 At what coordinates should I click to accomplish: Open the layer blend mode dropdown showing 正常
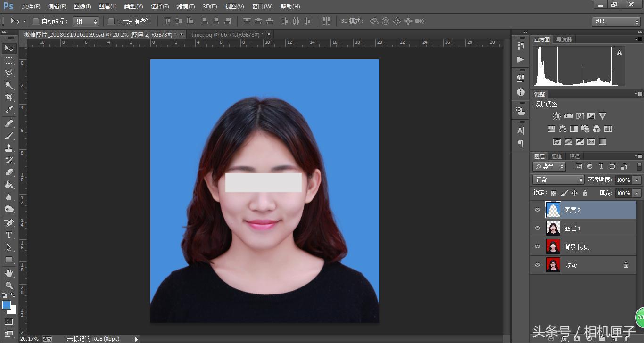coord(558,180)
